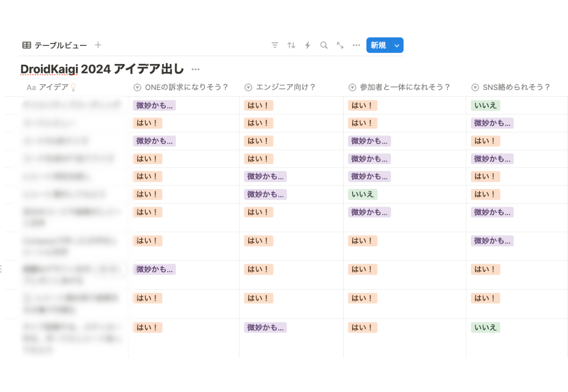This screenshot has width=568, height=392.
Task: Click the blue 新規 button
Action: pyautogui.click(x=378, y=45)
